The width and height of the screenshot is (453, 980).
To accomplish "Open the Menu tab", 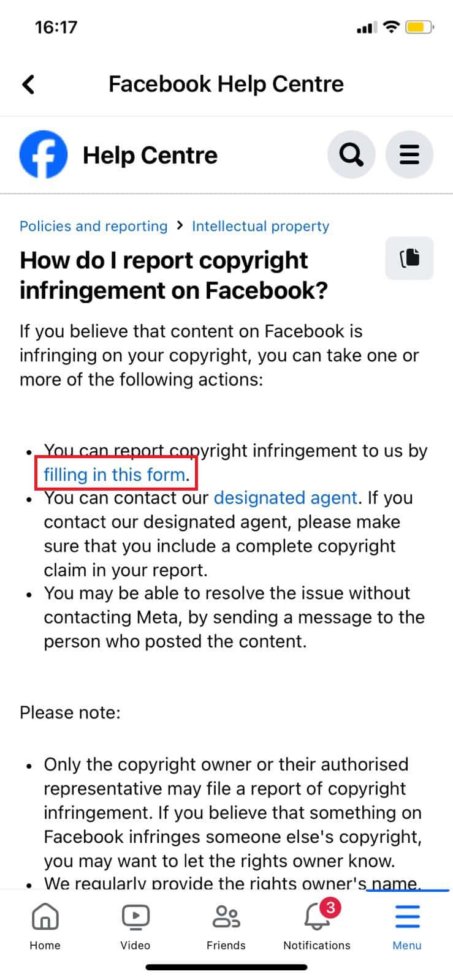I will (407, 926).
